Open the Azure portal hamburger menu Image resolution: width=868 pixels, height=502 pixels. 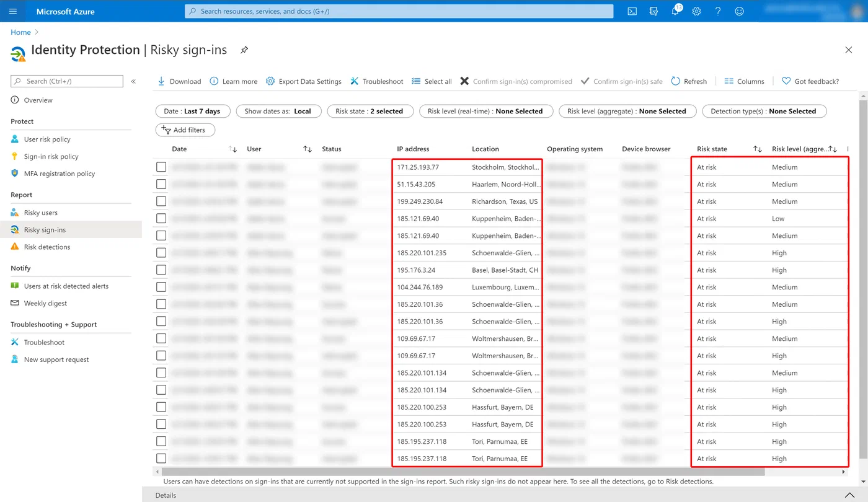pyautogui.click(x=13, y=11)
